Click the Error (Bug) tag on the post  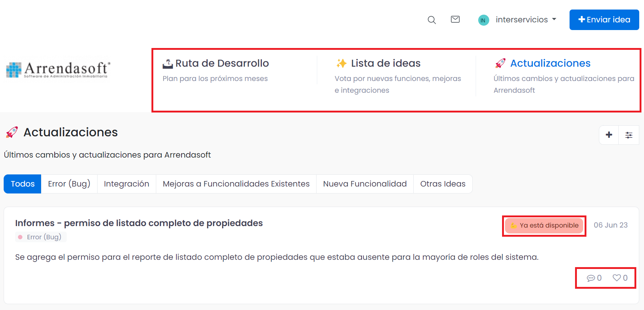(41, 237)
